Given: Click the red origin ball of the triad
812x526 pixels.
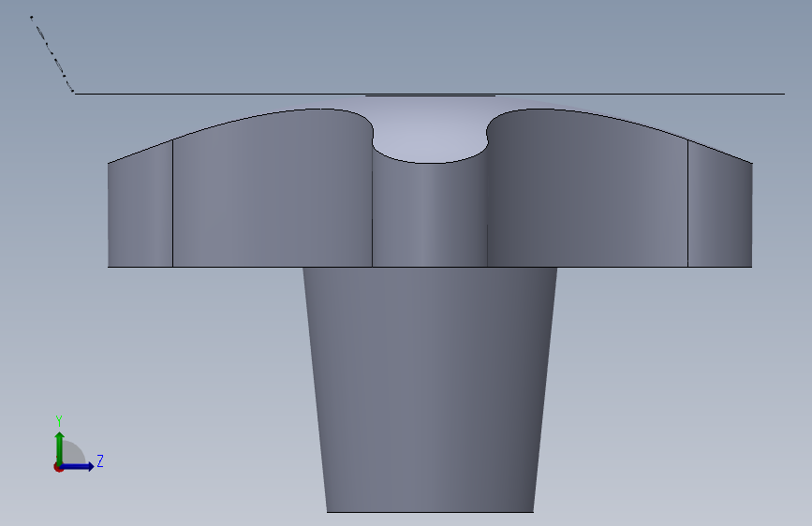Looking at the screenshot, I should [x=57, y=467].
